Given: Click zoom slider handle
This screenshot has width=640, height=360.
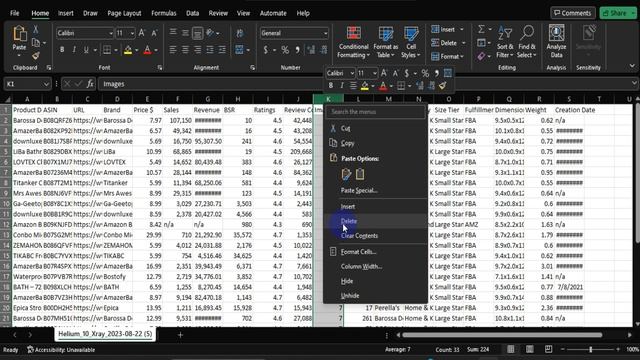Looking at the screenshot, I should coord(590,349).
